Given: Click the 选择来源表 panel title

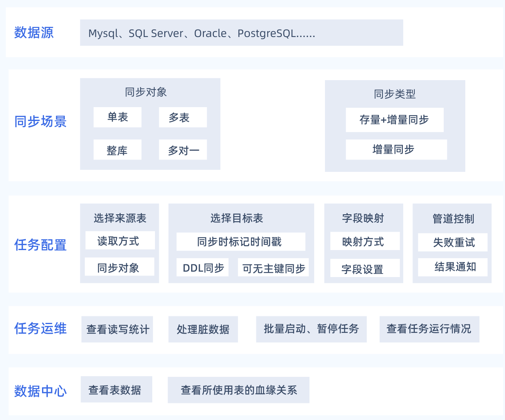Looking at the screenshot, I should (x=120, y=218).
